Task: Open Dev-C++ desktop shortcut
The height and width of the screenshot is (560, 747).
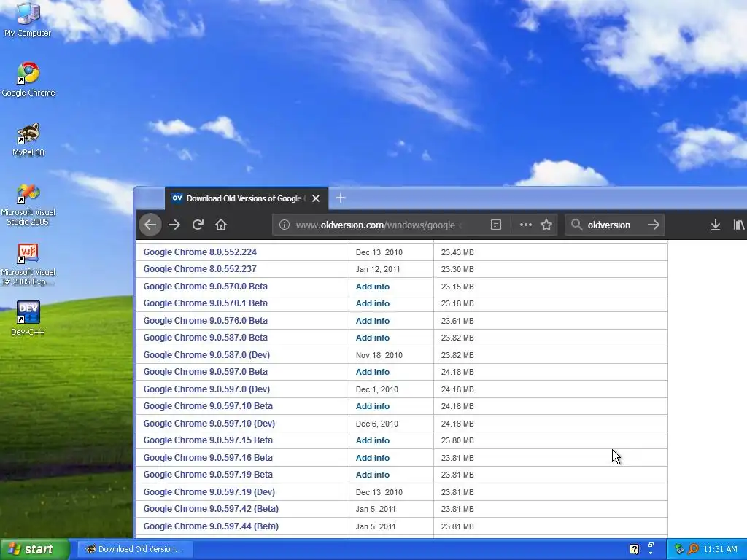Action: (28, 318)
